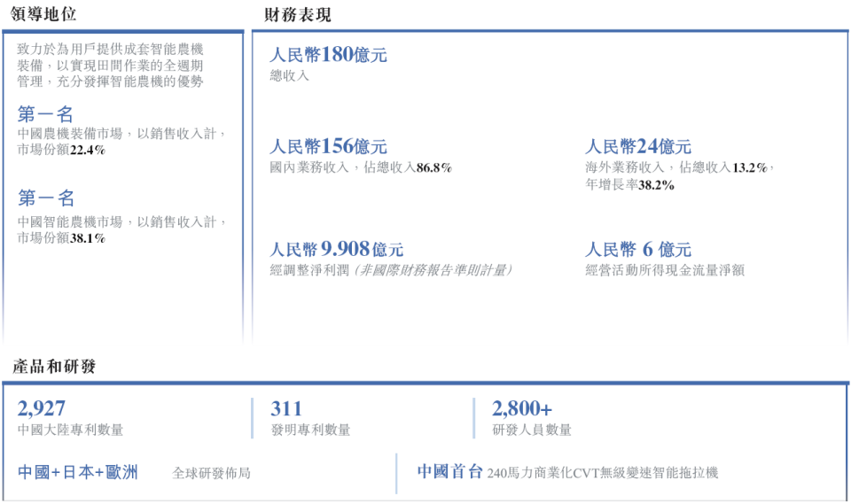Click the 中國農機裝備市場 description line
Image resolution: width=851 pixels, height=504 pixels.
click(x=122, y=134)
